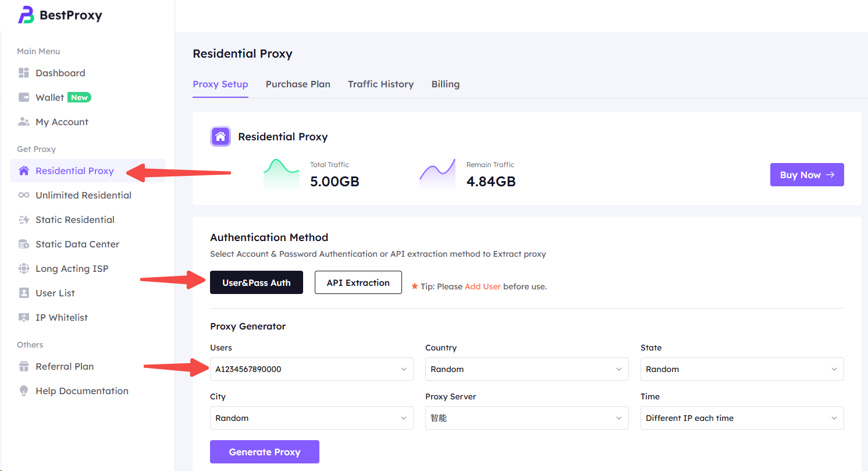868x471 pixels.
Task: Click the Static Data Center database icon
Action: [24, 244]
